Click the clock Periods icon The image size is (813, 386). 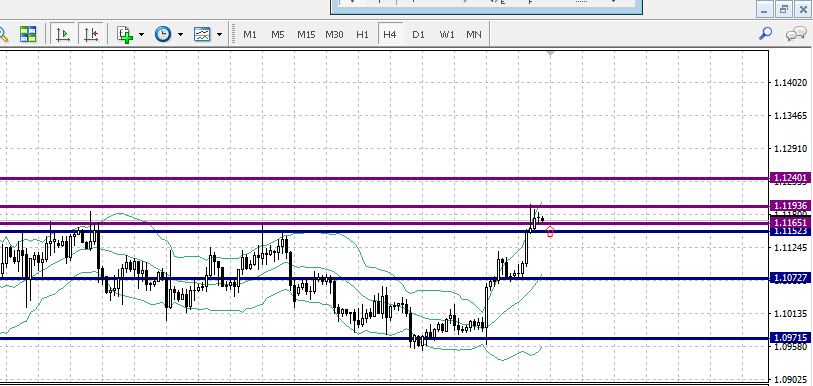163,35
